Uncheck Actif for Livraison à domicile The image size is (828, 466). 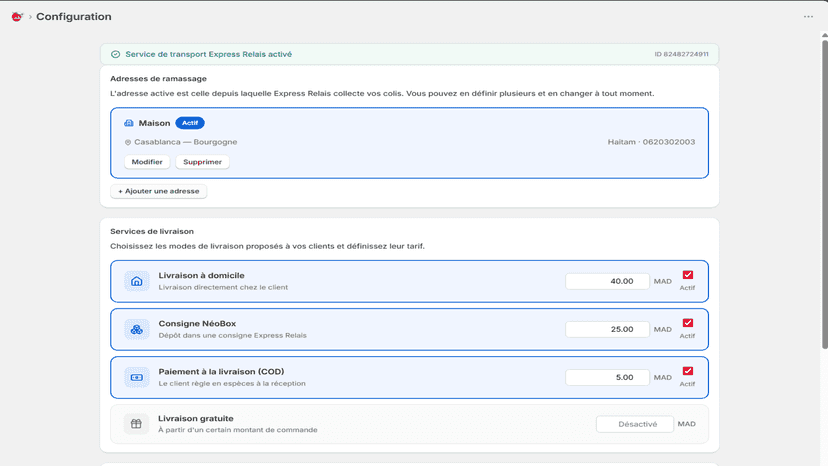click(x=688, y=275)
